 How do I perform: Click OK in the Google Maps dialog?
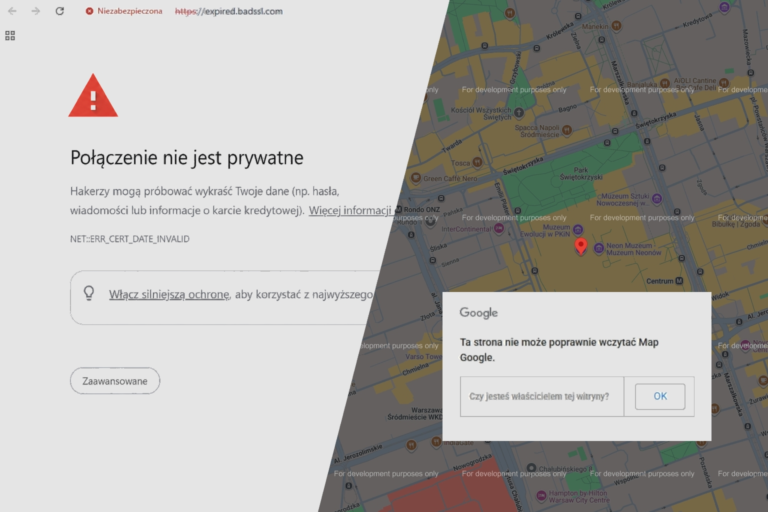[660, 396]
